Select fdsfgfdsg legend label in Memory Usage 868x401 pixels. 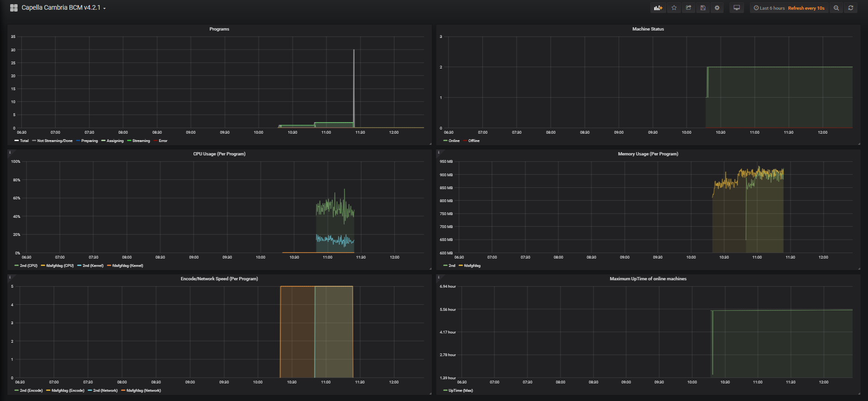click(472, 265)
